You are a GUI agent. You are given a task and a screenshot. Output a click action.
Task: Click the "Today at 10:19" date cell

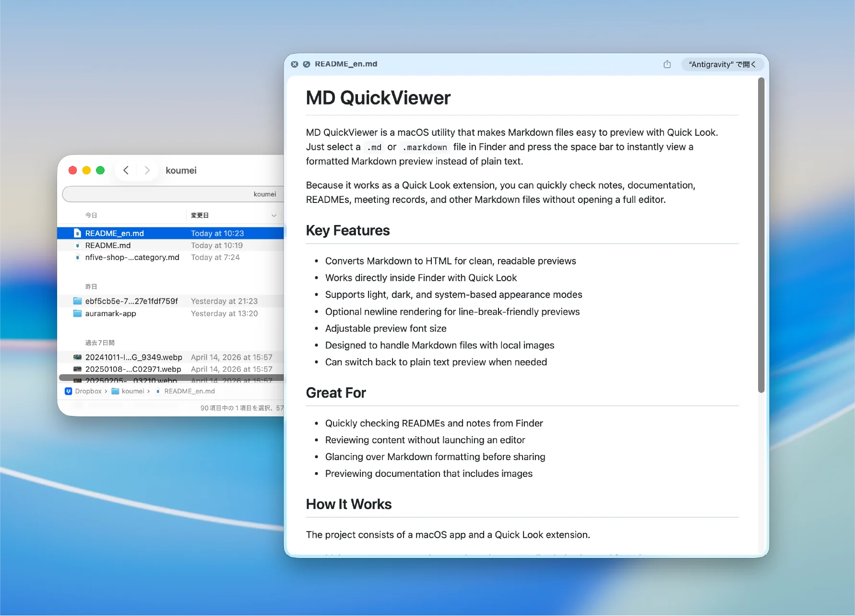click(x=217, y=245)
